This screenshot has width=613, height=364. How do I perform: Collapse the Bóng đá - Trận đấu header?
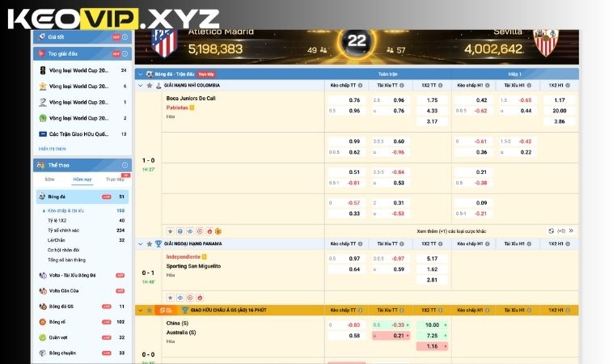[x=140, y=74]
